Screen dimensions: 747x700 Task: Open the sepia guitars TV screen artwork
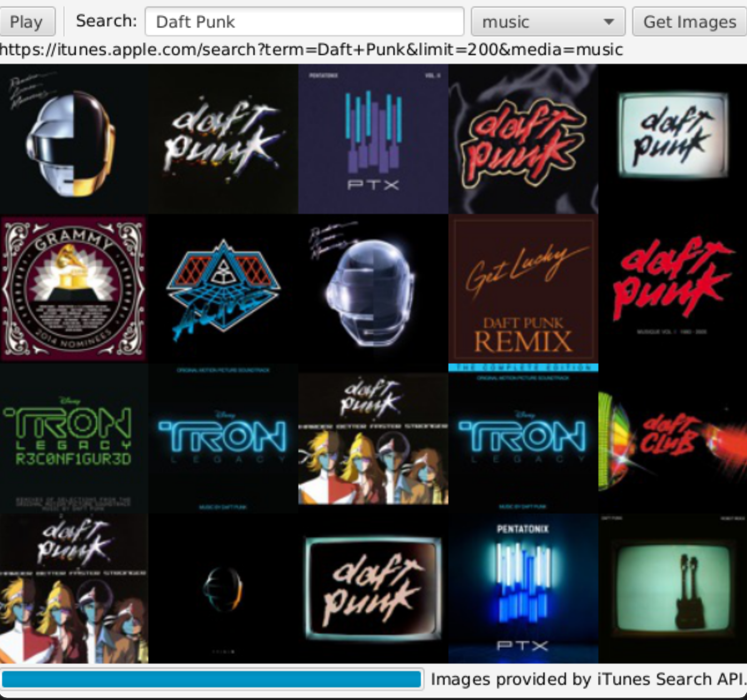pos(672,589)
